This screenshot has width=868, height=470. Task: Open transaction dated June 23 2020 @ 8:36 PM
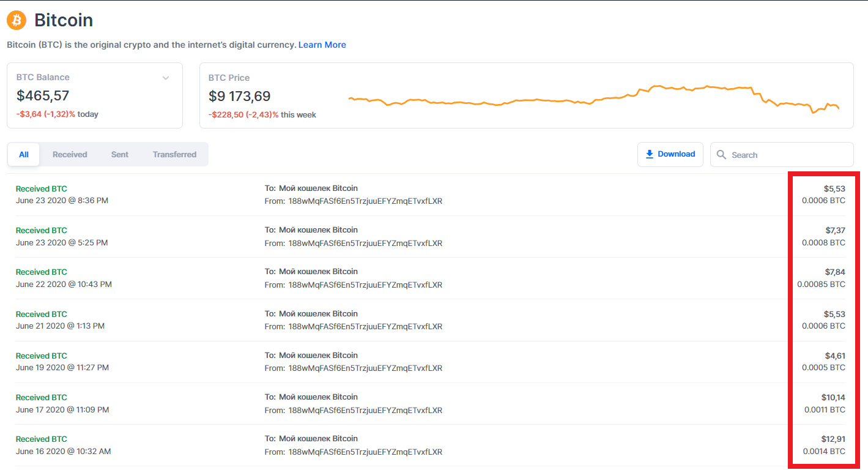(431, 195)
